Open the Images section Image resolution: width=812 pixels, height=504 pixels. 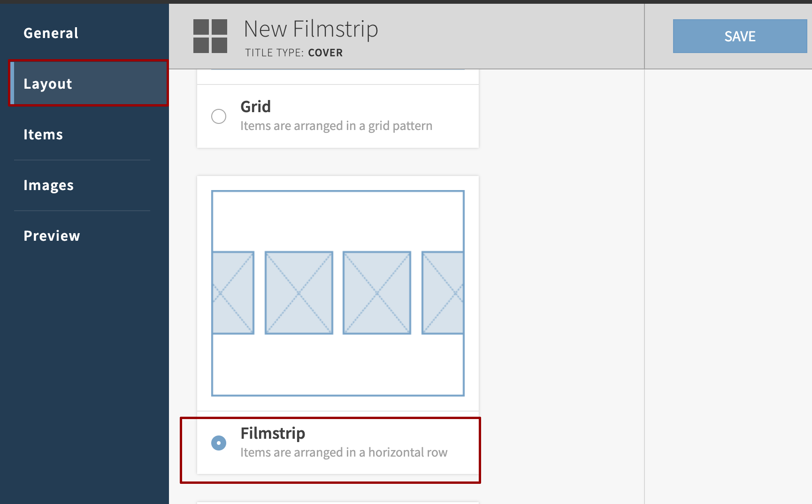pyautogui.click(x=49, y=185)
